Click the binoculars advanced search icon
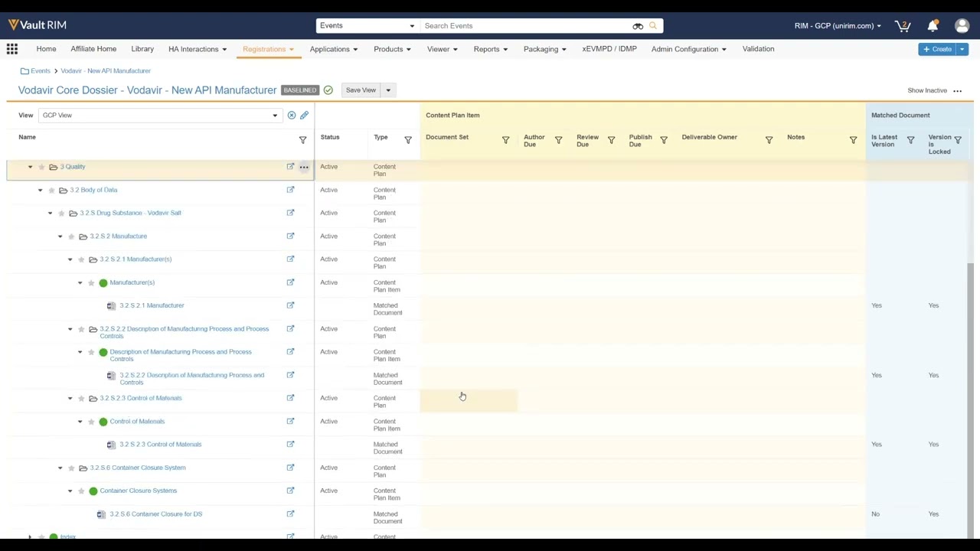Screen dimensions: 980x551 click(638, 26)
